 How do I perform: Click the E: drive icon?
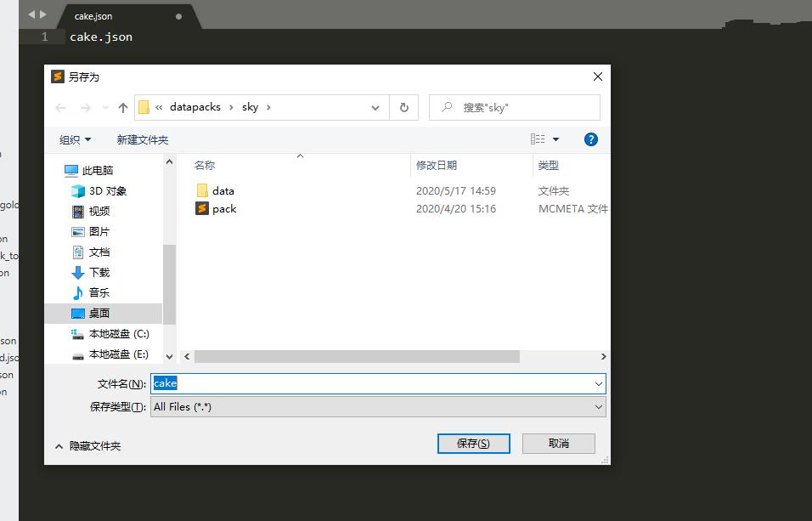tap(77, 355)
